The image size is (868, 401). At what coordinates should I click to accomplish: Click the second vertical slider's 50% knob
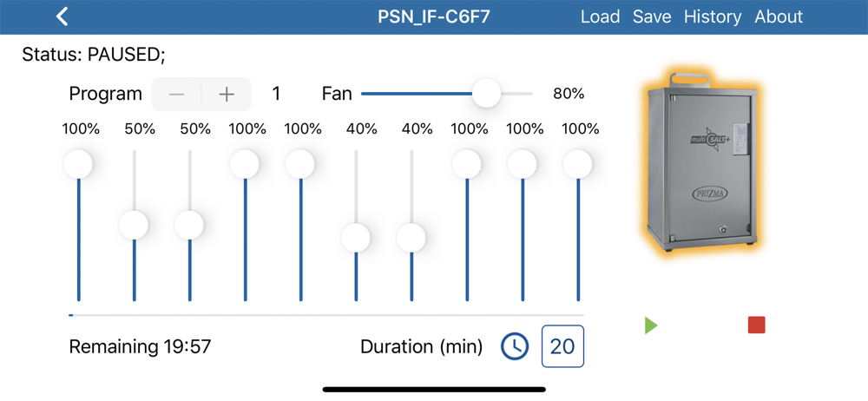(134, 225)
